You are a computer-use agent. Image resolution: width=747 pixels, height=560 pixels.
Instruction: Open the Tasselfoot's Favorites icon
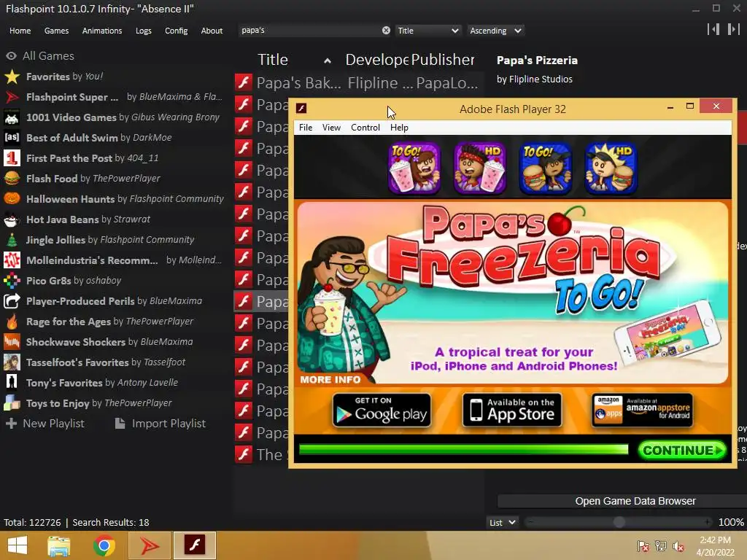click(x=12, y=362)
